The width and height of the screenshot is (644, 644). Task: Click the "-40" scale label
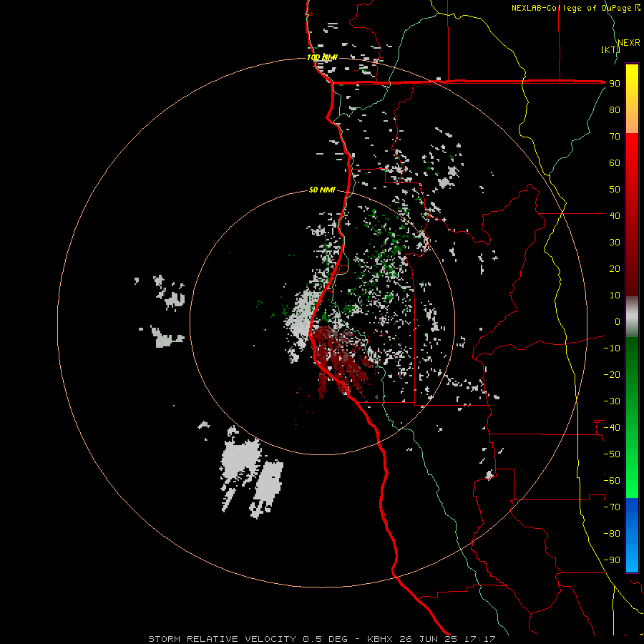pyautogui.click(x=612, y=428)
